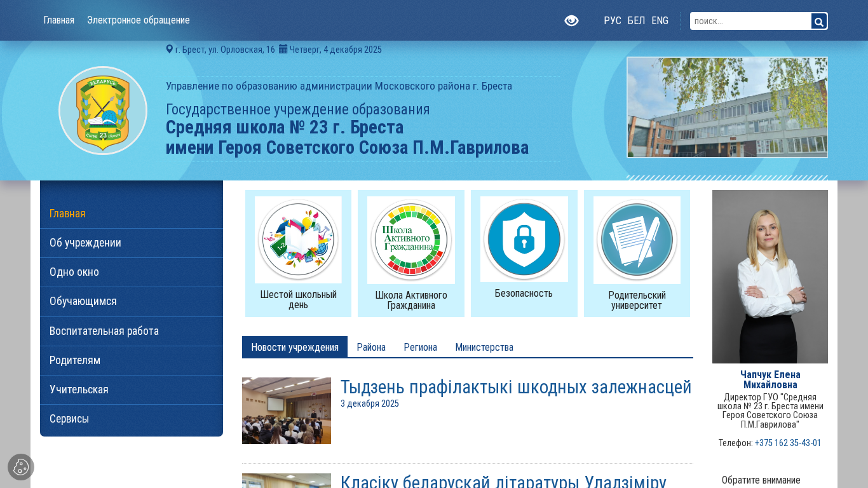868x488 pixels.
Task: Open Сервисы sidebar item
Action: click(x=132, y=419)
